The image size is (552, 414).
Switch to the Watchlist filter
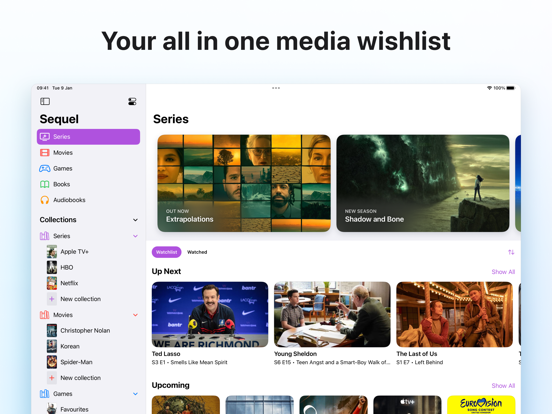pos(167,252)
